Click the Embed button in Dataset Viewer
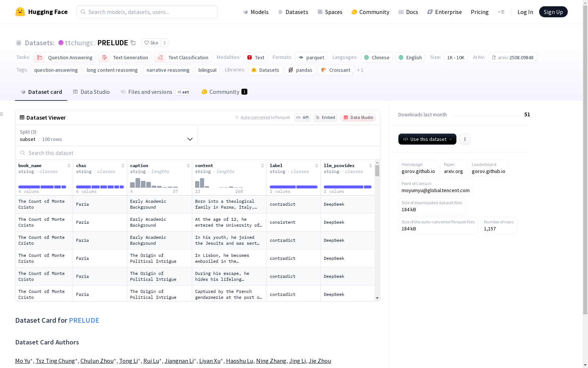This screenshot has height=368, width=588. 325,117
